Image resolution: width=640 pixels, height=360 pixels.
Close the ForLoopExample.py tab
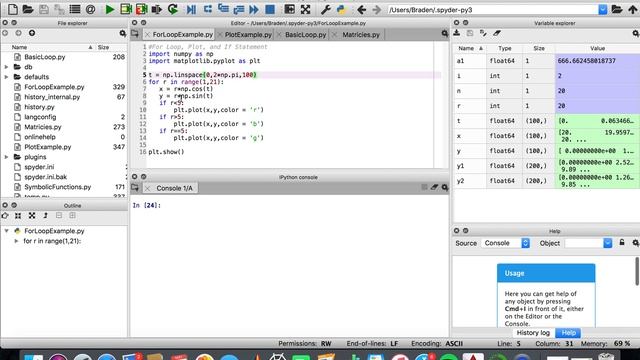pyautogui.click(x=147, y=35)
